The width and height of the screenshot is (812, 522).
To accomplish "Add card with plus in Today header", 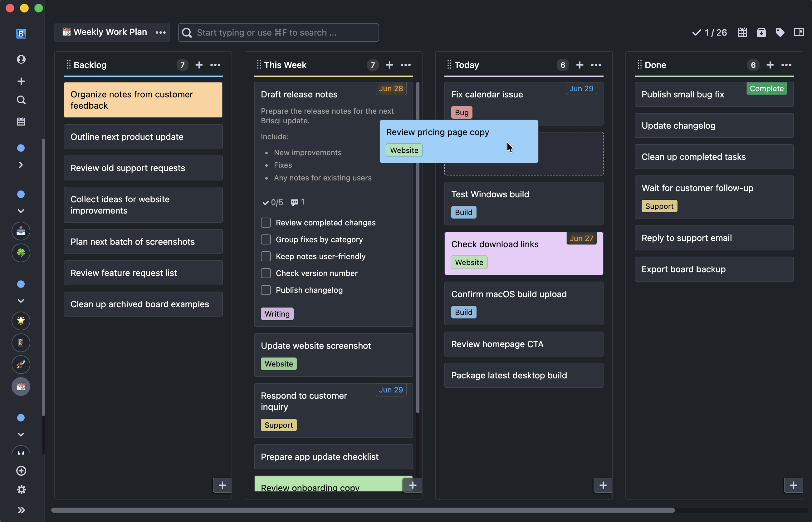I will coord(580,65).
